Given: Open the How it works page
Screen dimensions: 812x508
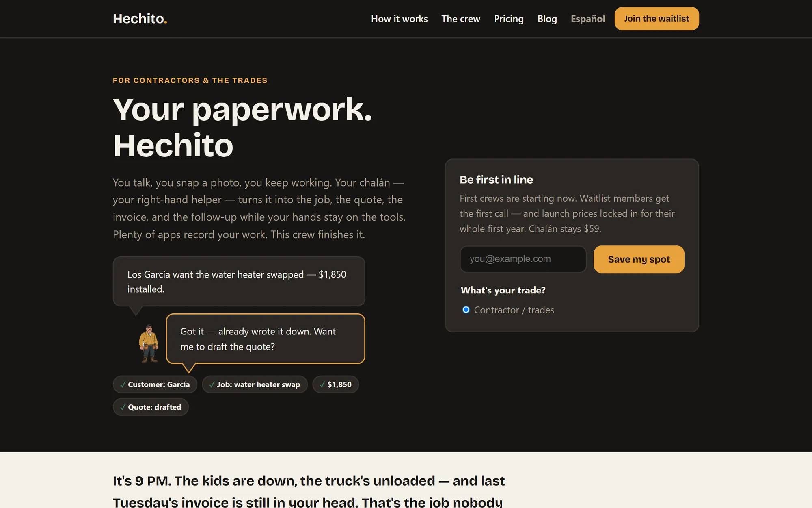Looking at the screenshot, I should coord(399,19).
